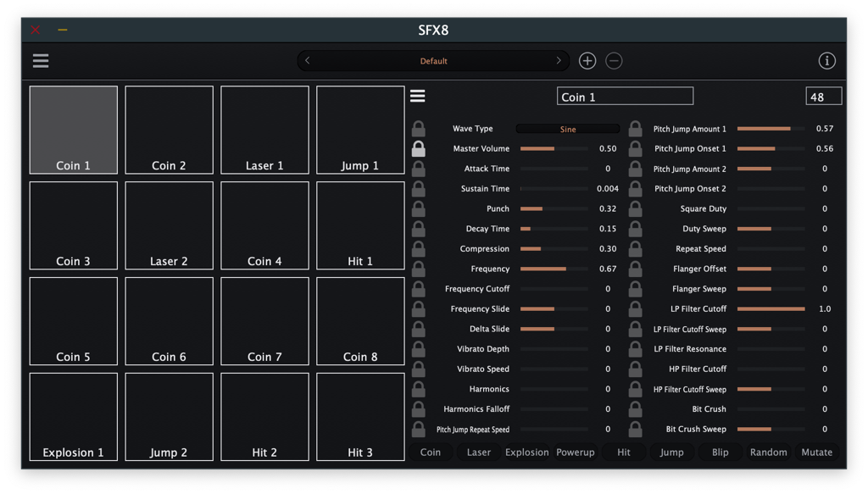
Task: Lock the Frequency parameter
Action: coord(419,269)
